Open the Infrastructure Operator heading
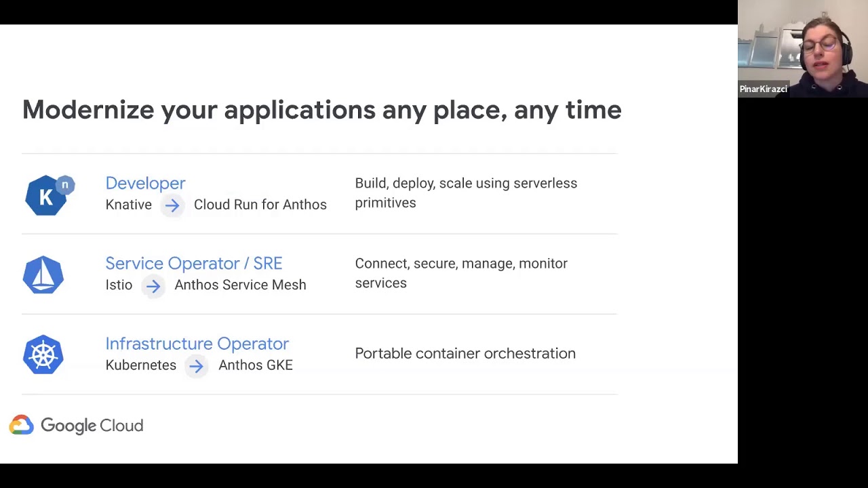 click(197, 344)
